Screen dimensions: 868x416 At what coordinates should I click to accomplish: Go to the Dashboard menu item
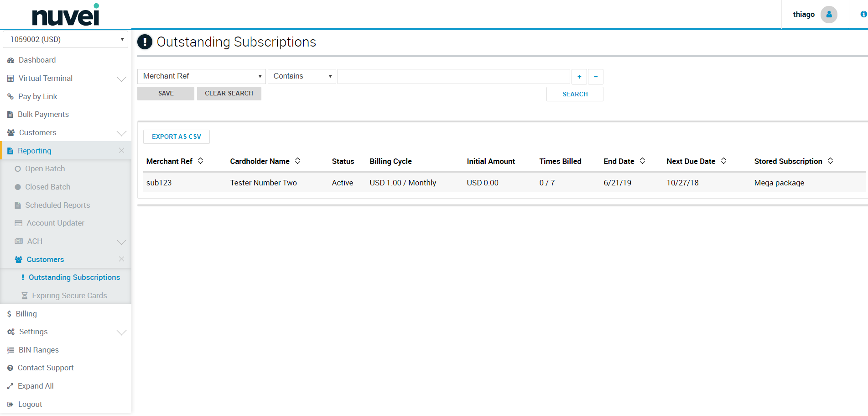[37, 60]
